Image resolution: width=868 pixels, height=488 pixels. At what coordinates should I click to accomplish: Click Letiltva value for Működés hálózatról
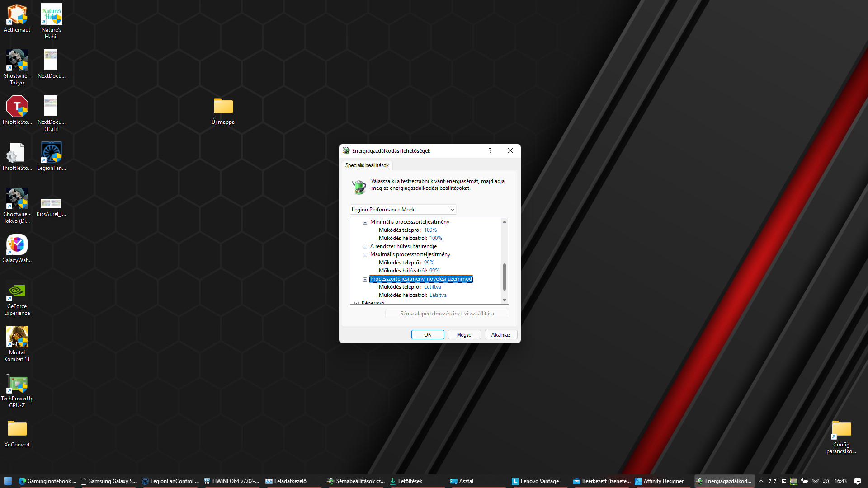(438, 295)
